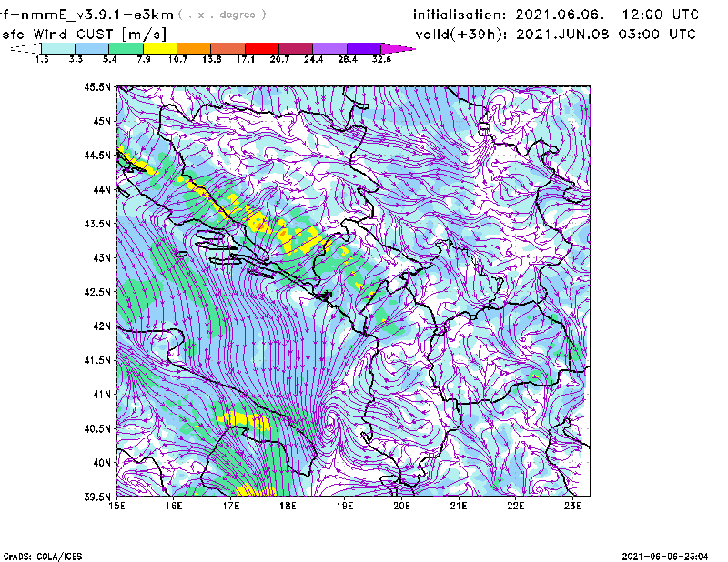This screenshot has width=728, height=562.
Task: Click the legend value 5.4
Action: point(109,59)
